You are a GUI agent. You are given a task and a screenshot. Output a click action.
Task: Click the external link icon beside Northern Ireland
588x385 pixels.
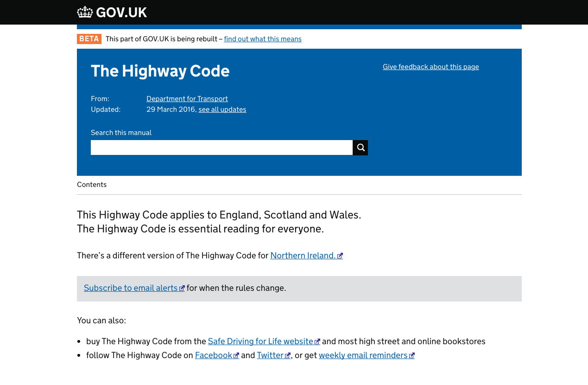341,256
